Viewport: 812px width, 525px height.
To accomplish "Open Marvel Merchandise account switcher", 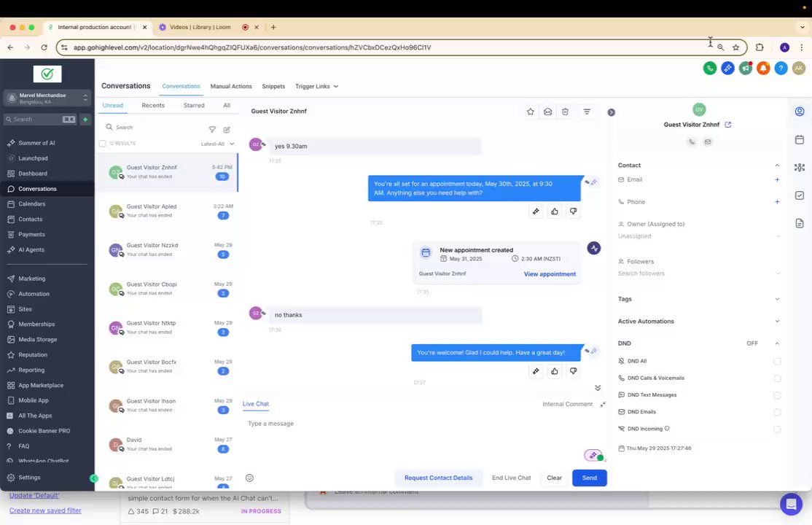I will pyautogui.click(x=47, y=98).
